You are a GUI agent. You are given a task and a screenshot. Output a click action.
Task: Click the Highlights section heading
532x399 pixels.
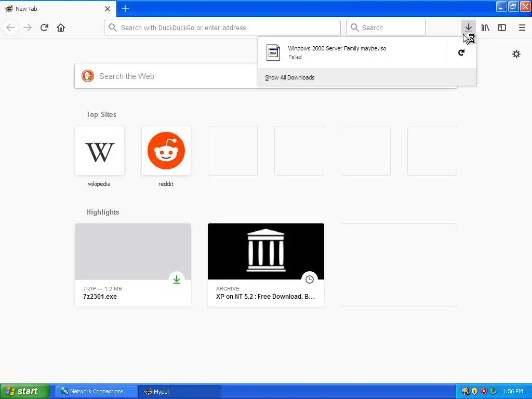pyautogui.click(x=102, y=212)
